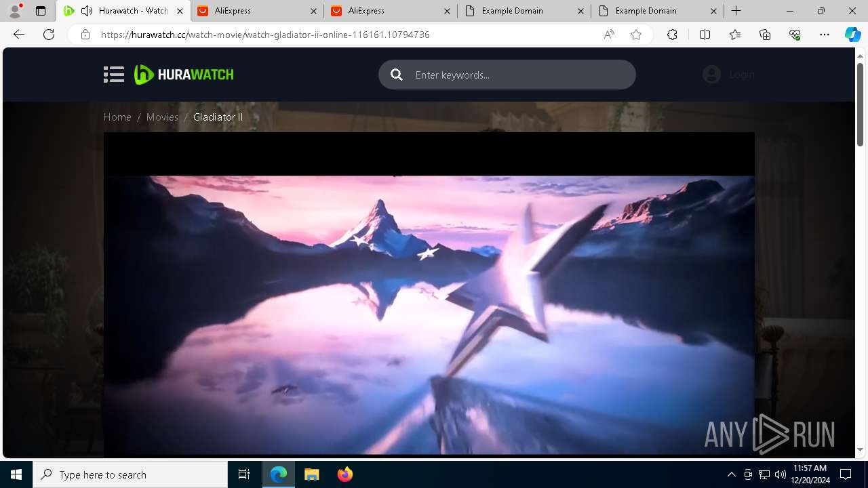Switch to the second AliExpress tab
The image size is (868, 488).
pyautogui.click(x=391, y=11)
